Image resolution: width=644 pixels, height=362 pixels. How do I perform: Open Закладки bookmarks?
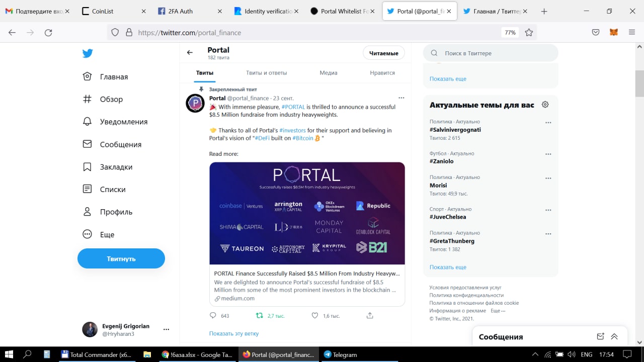pyautogui.click(x=107, y=167)
